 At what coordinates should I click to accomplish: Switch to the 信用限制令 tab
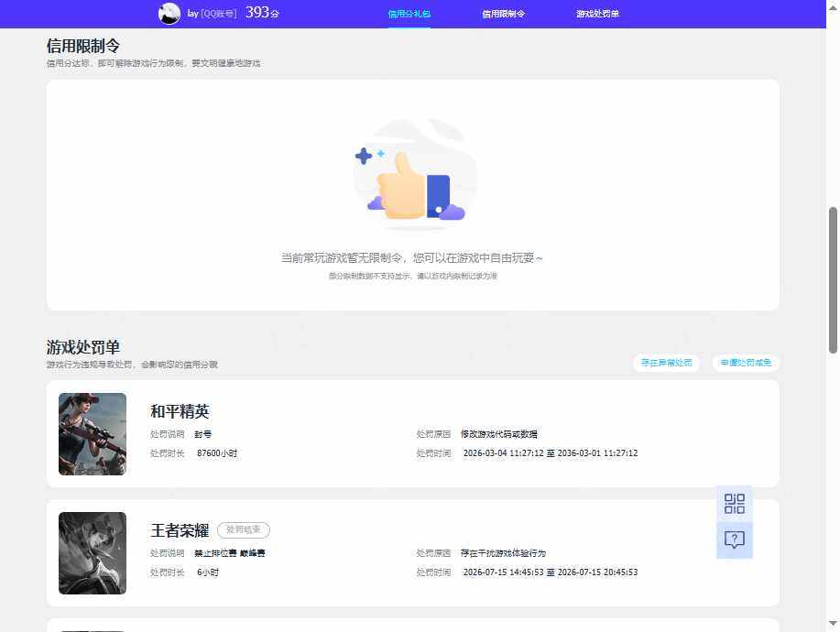[x=504, y=14]
